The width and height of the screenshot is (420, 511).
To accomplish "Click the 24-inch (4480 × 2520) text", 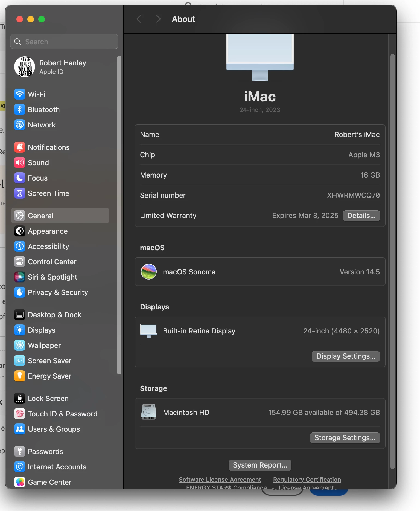I will (x=341, y=331).
